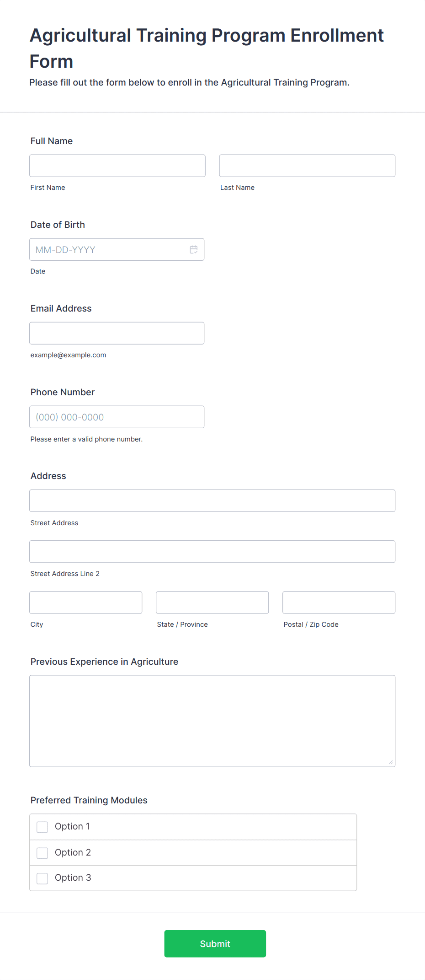Select the Option 1 label text

[72, 826]
